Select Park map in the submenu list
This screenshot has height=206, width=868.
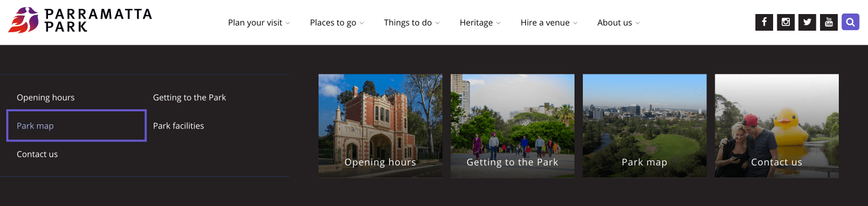(77, 125)
